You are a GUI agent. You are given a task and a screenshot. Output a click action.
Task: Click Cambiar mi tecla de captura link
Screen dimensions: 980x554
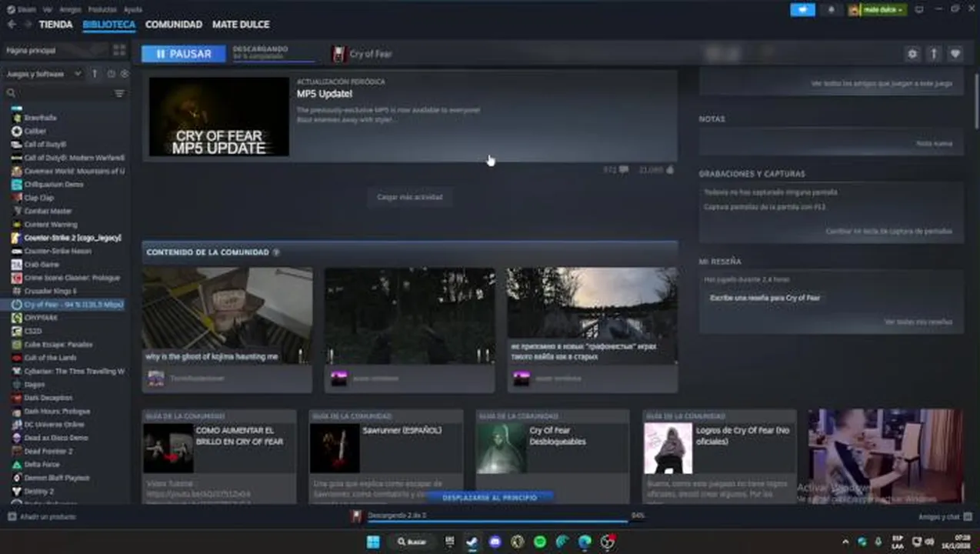tap(888, 231)
